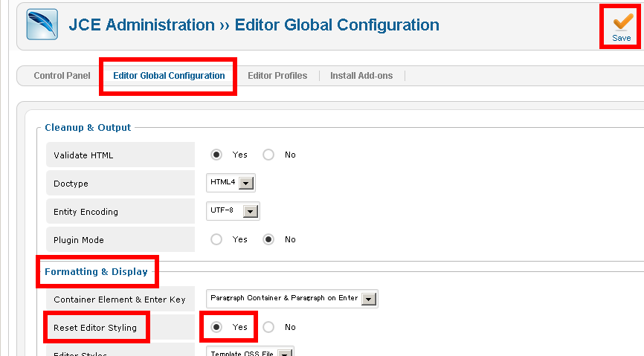Set Plugin Mode to No
Viewport: 644px width, 356px height.
[268, 239]
